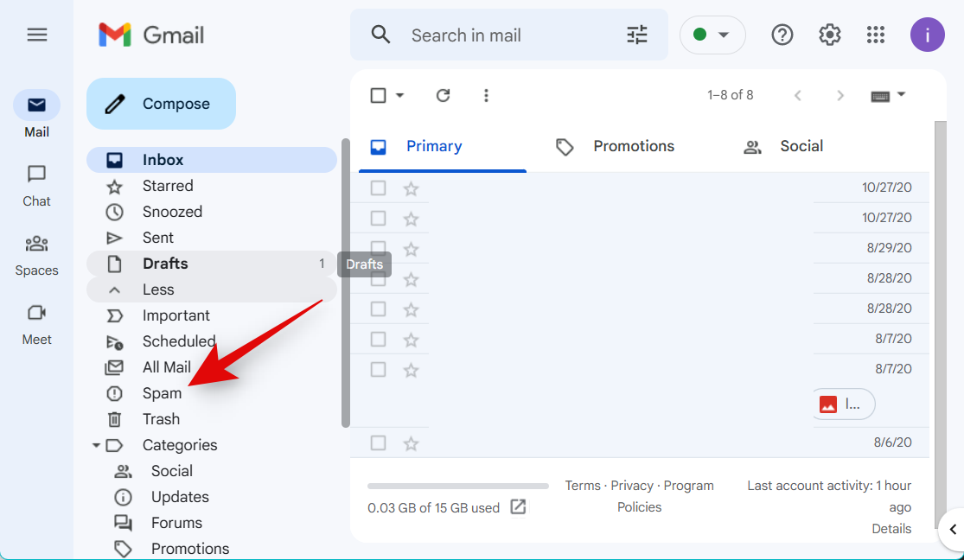Collapse the Categories tree arrow
Screen dimensions: 964x560
click(x=96, y=444)
